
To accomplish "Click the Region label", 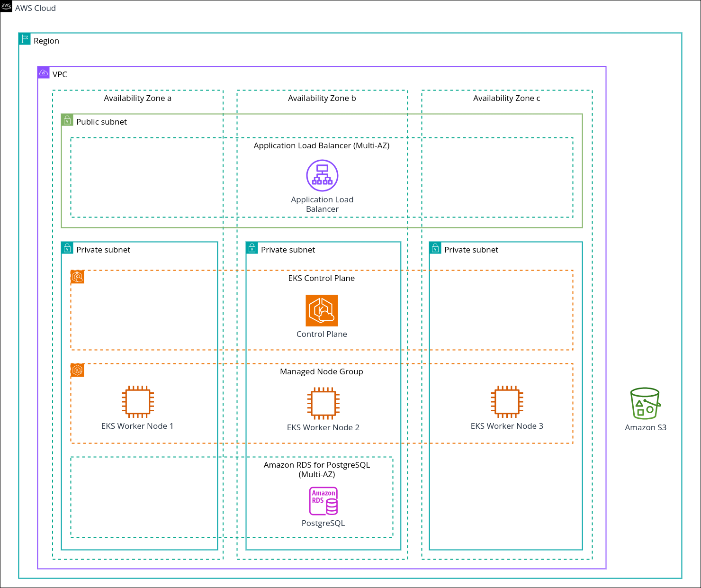I will pyautogui.click(x=46, y=41).
